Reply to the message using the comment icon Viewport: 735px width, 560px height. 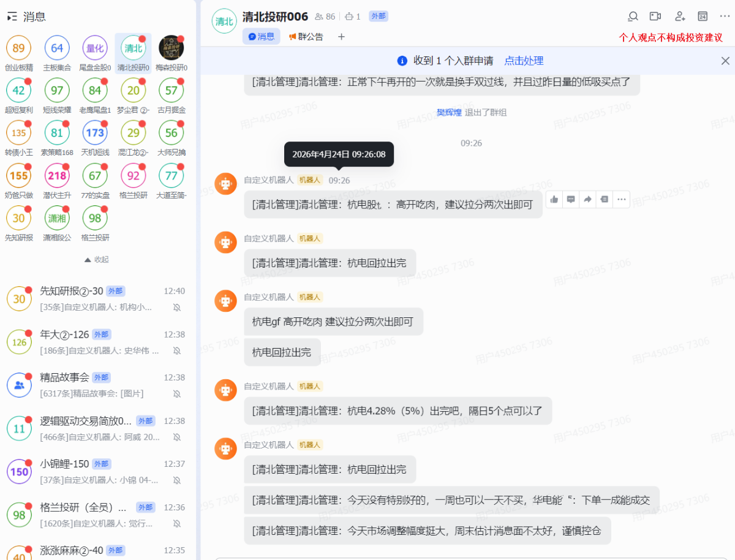point(571,199)
